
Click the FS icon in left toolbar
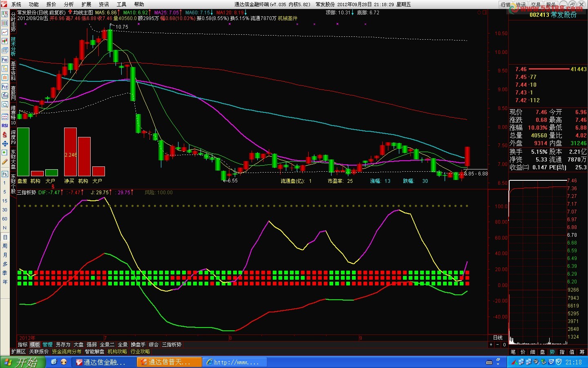[5, 174]
